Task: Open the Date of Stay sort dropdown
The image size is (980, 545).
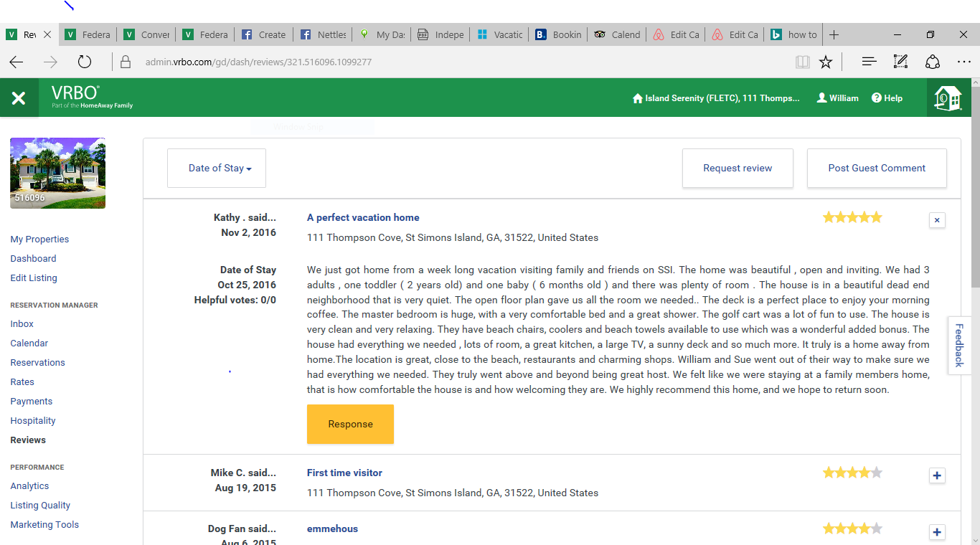Action: point(217,169)
